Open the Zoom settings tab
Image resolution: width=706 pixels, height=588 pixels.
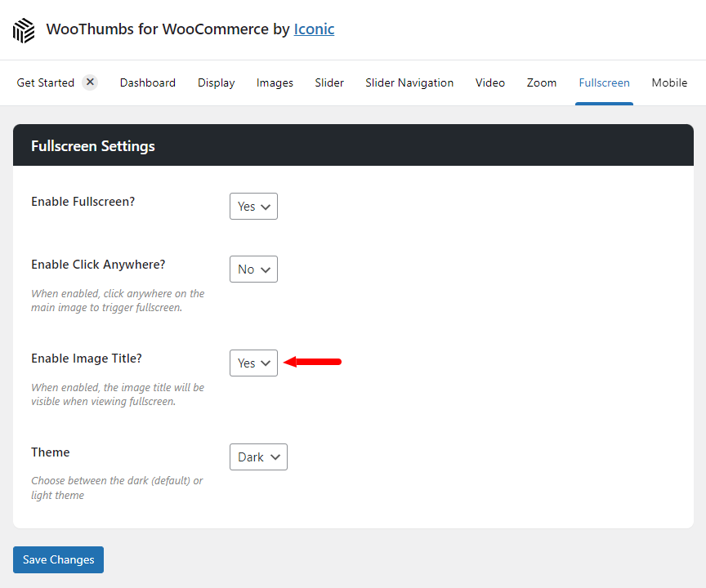pyautogui.click(x=541, y=82)
